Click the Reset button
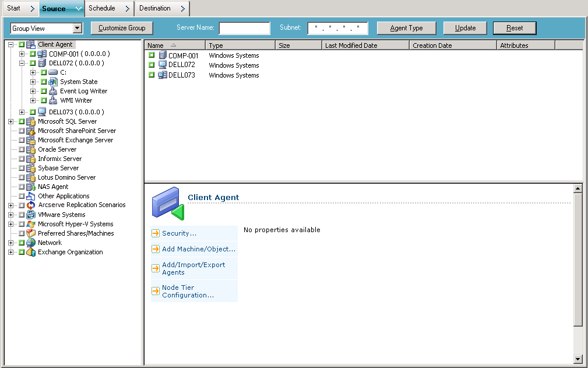Viewport: 588px width, 368px height. [515, 28]
